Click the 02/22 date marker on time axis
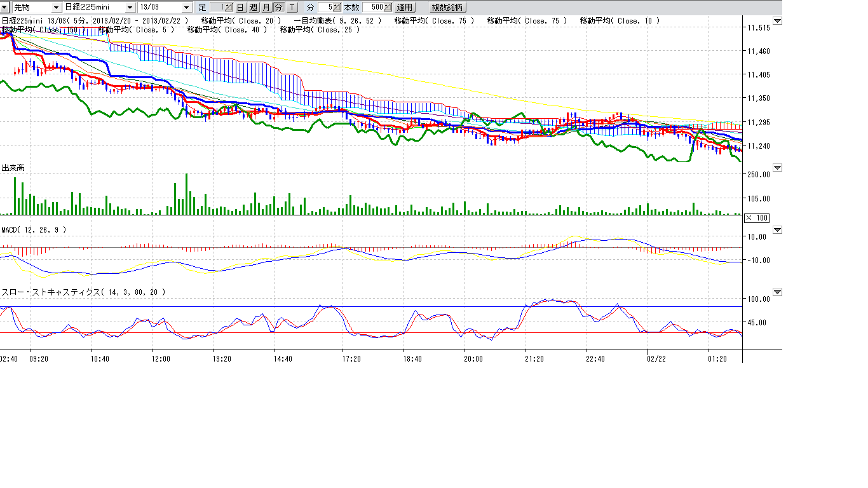 [656, 359]
